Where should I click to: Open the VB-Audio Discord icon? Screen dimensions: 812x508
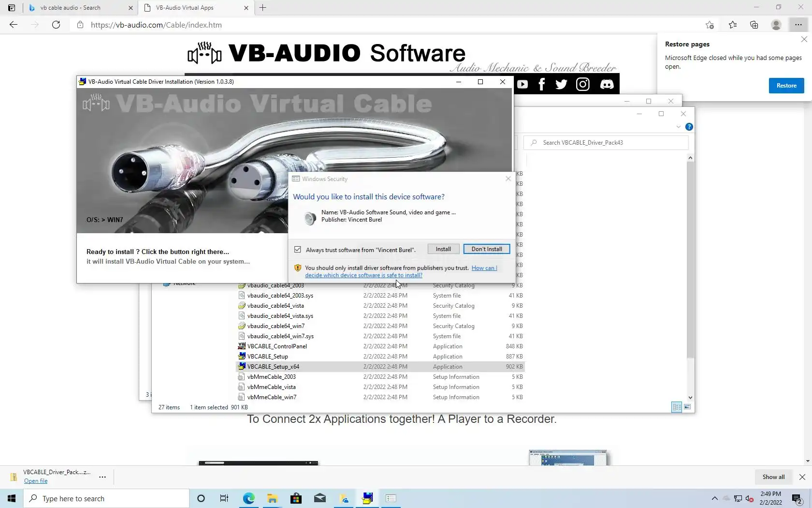click(607, 84)
